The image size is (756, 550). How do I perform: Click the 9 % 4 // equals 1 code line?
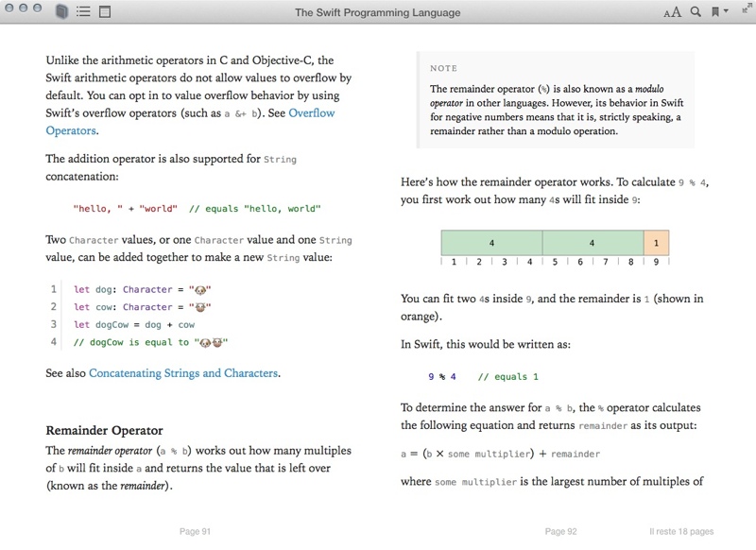[x=483, y=377]
